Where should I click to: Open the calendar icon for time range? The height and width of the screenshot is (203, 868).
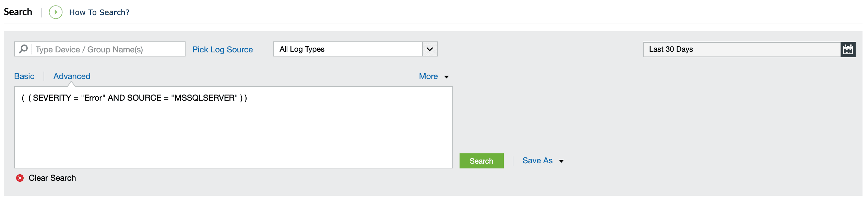(847, 49)
